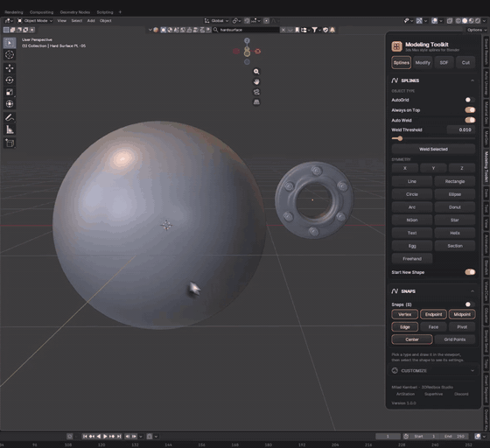Create a Rectangle spline
490x448 pixels.
pyautogui.click(x=455, y=181)
